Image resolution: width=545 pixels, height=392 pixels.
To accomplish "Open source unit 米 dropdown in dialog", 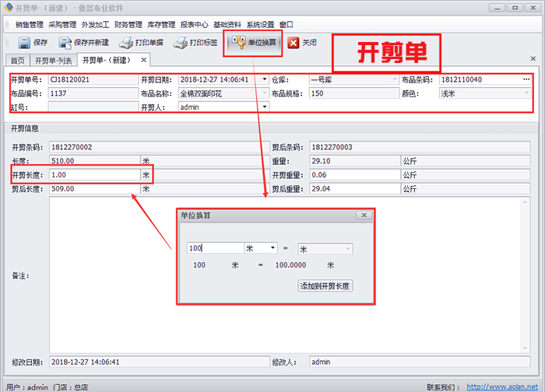I will [272, 248].
